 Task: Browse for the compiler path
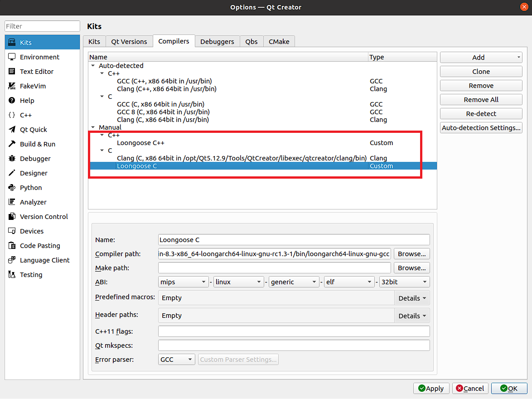point(411,253)
